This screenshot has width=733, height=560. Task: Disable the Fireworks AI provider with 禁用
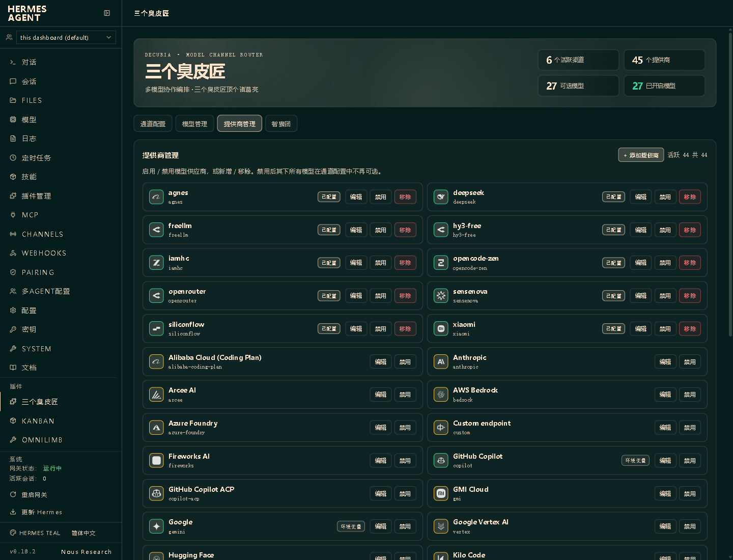[405, 461]
